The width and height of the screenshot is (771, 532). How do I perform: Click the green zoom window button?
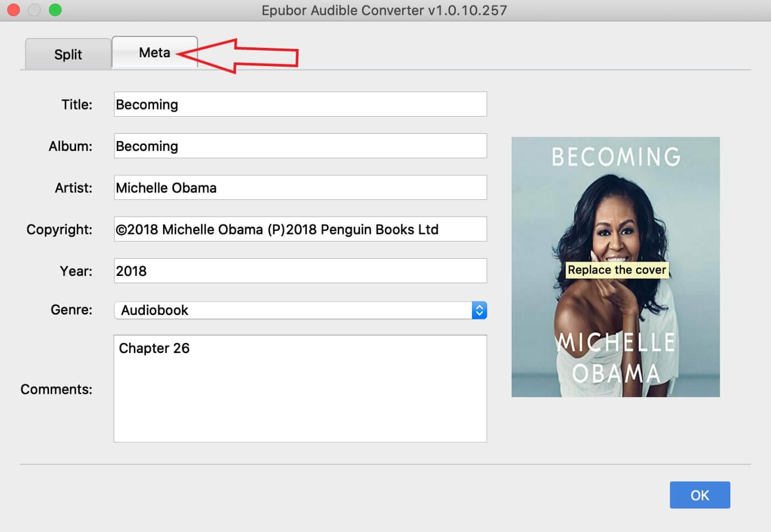[55, 10]
